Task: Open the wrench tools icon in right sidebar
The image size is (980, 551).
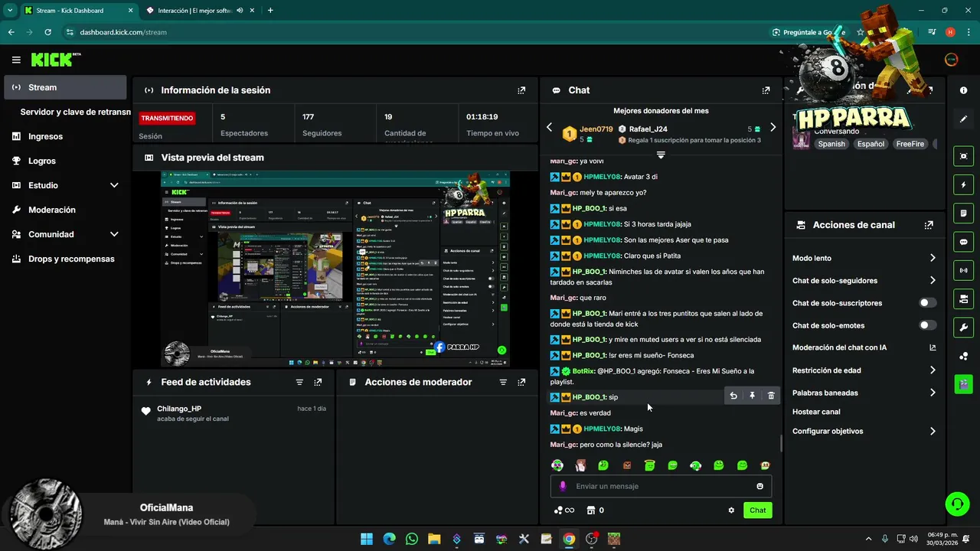Action: [963, 328]
